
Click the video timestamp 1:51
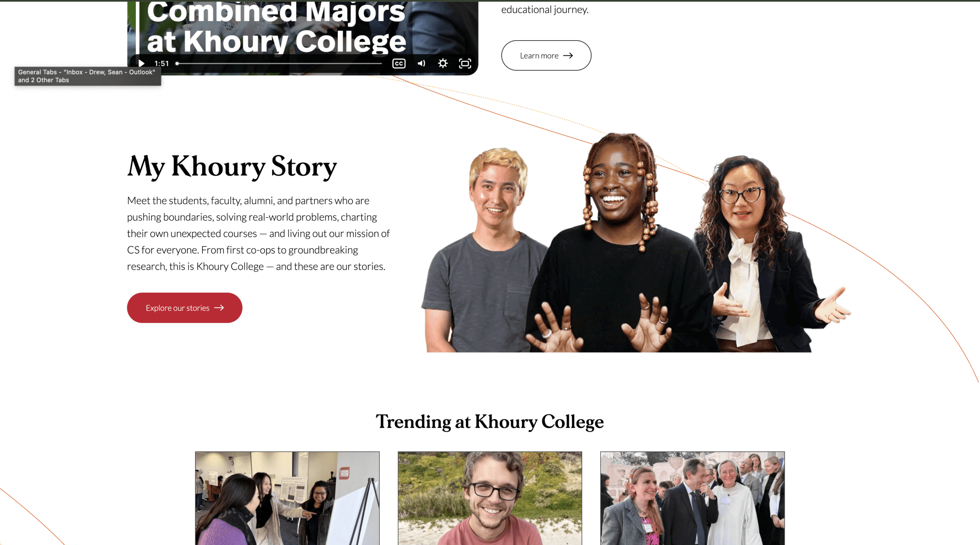pyautogui.click(x=162, y=64)
